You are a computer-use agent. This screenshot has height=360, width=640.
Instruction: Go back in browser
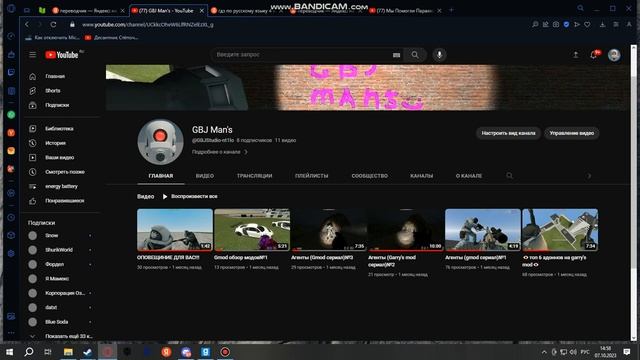click(x=27, y=24)
